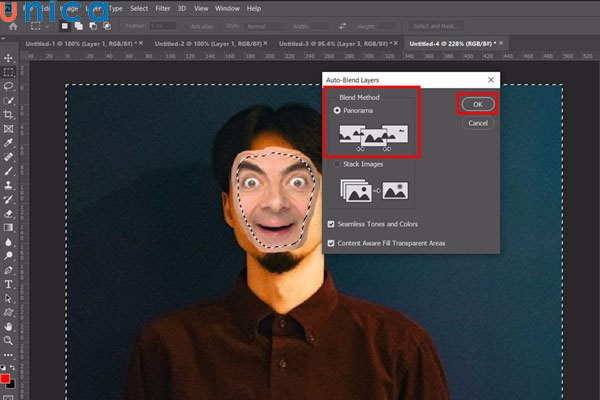600x400 pixels.
Task: Uncheck Content Aware Fill Transparent Areas
Action: [x=332, y=243]
